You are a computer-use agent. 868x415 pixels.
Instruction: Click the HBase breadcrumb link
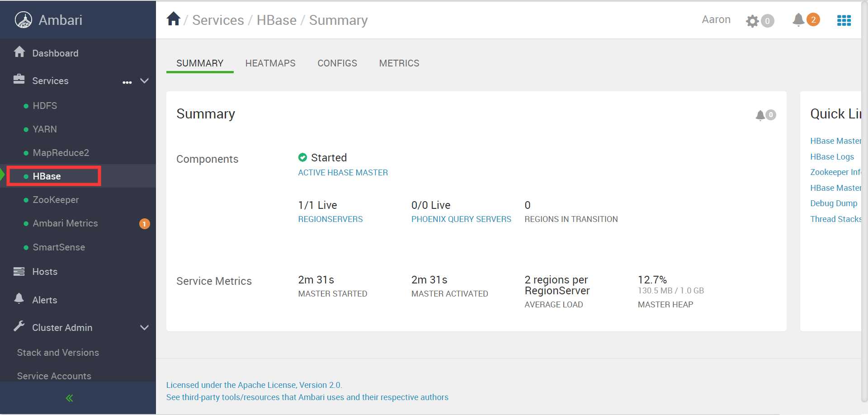[277, 20]
